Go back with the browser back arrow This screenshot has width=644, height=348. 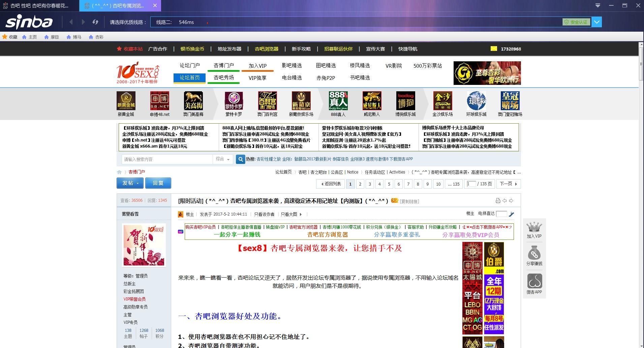pyautogui.click(x=71, y=22)
